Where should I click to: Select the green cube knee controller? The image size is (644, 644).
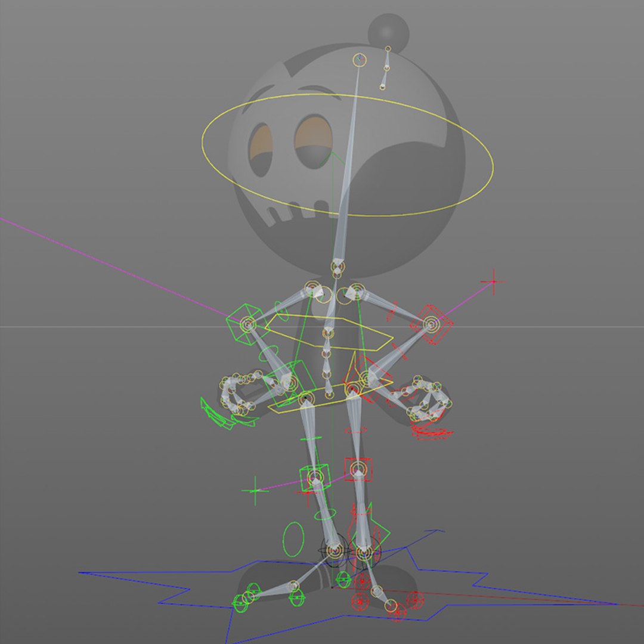(x=315, y=478)
